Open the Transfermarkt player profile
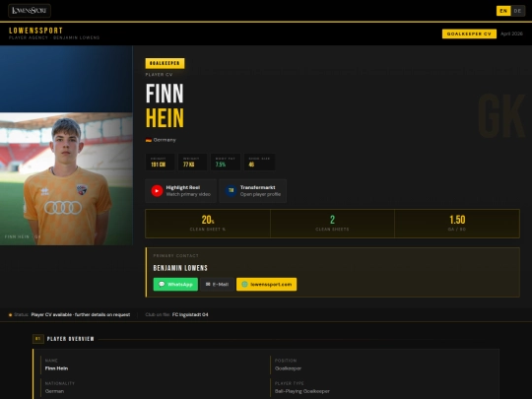The width and height of the screenshot is (532, 399). [x=253, y=191]
